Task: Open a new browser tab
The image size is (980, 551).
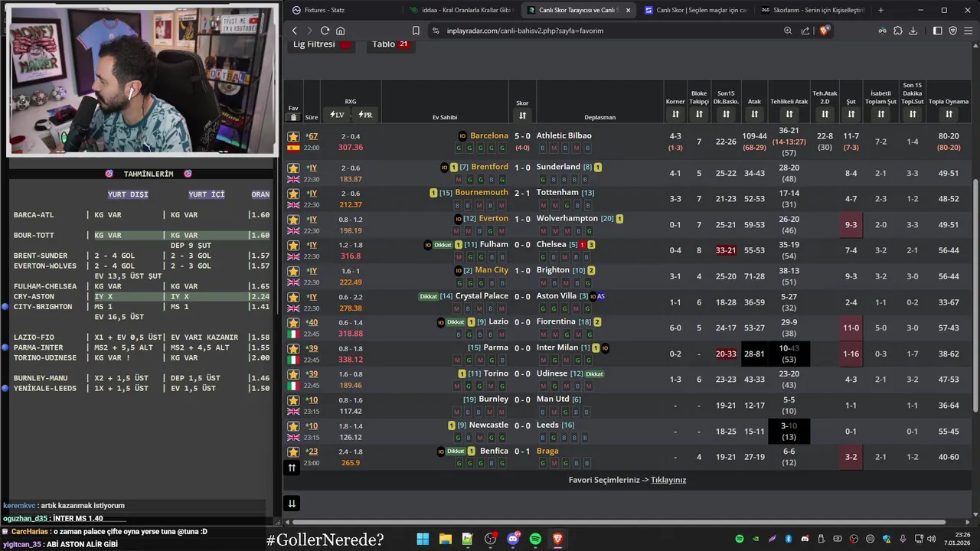Action: tap(880, 10)
